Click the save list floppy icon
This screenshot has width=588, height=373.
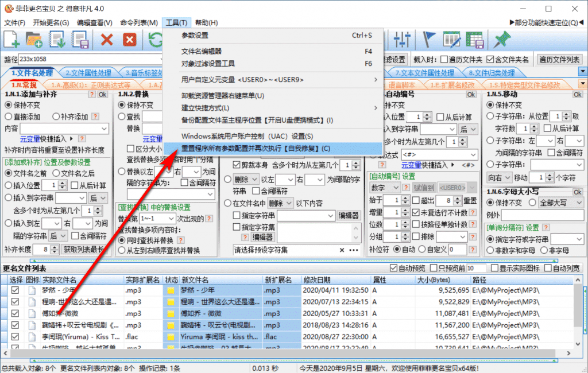click(80, 40)
